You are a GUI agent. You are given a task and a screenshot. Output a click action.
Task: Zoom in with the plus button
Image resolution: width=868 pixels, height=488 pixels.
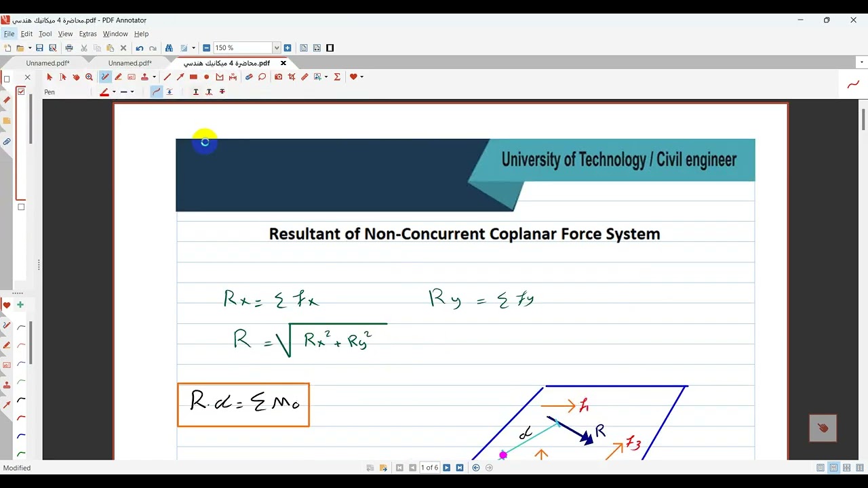pyautogui.click(x=288, y=48)
